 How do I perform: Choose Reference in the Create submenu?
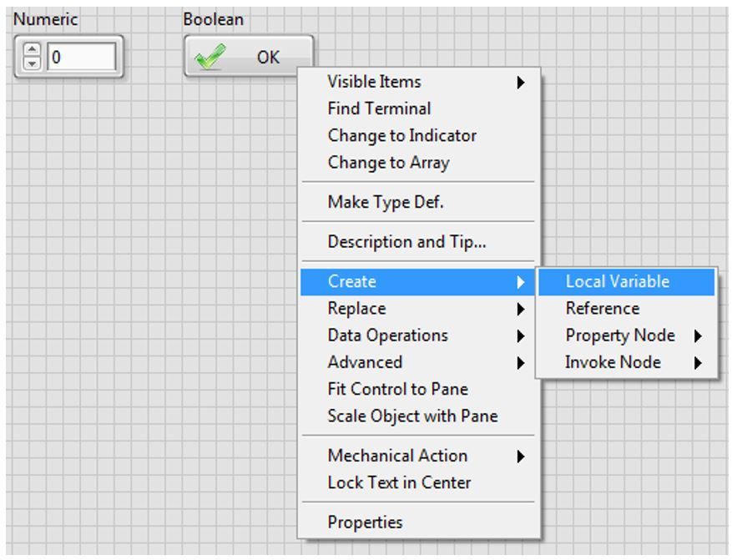coord(602,308)
